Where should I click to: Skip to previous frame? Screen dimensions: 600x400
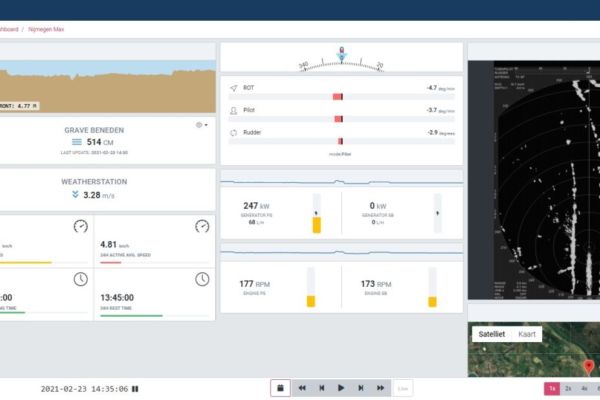pos(322,388)
